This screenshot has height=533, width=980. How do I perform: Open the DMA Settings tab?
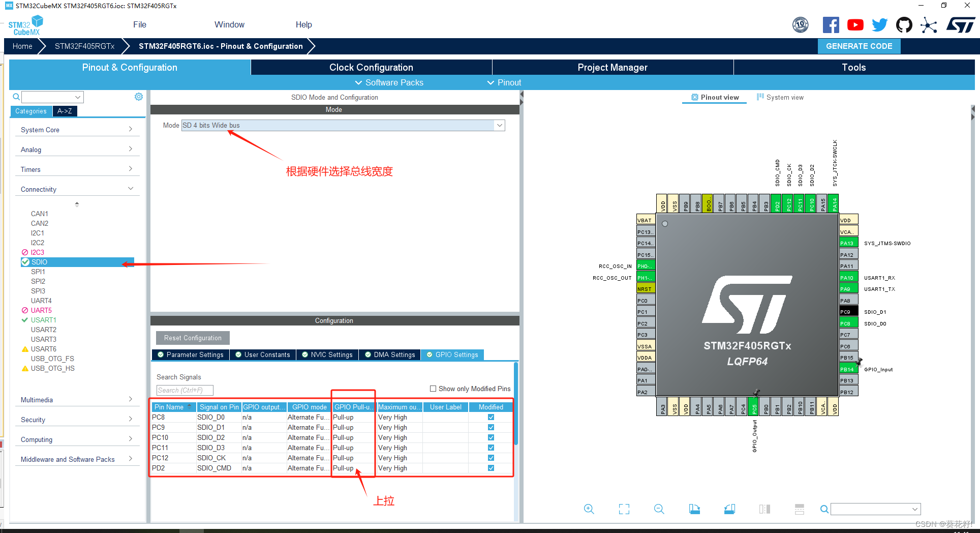click(x=389, y=354)
